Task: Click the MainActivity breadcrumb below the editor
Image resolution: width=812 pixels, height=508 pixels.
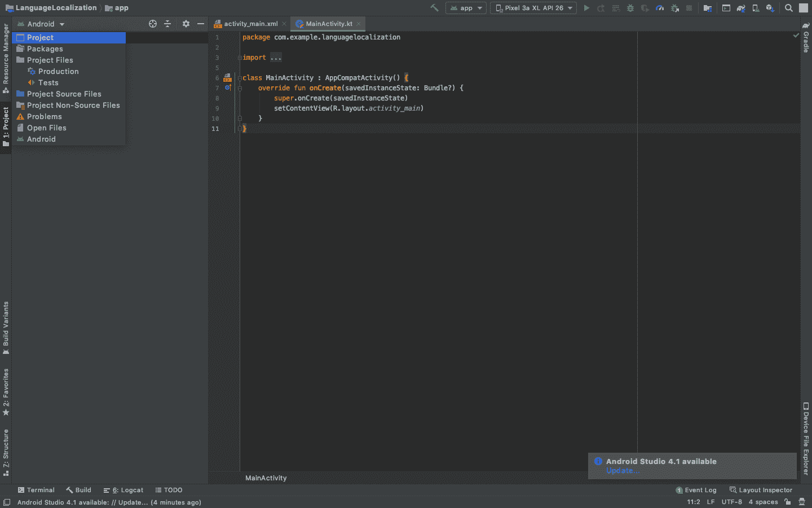Action: [x=266, y=478]
